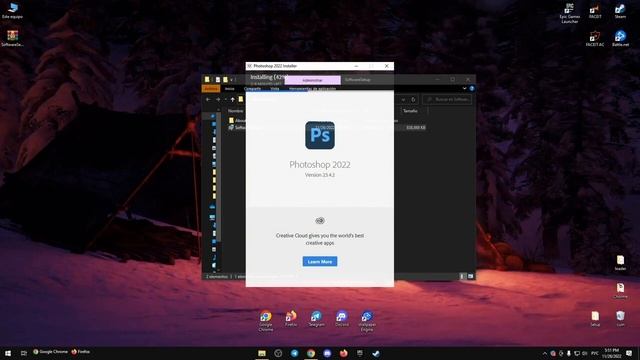
Task: Open the Battle.net desktop shortcut
Action: coord(620,39)
